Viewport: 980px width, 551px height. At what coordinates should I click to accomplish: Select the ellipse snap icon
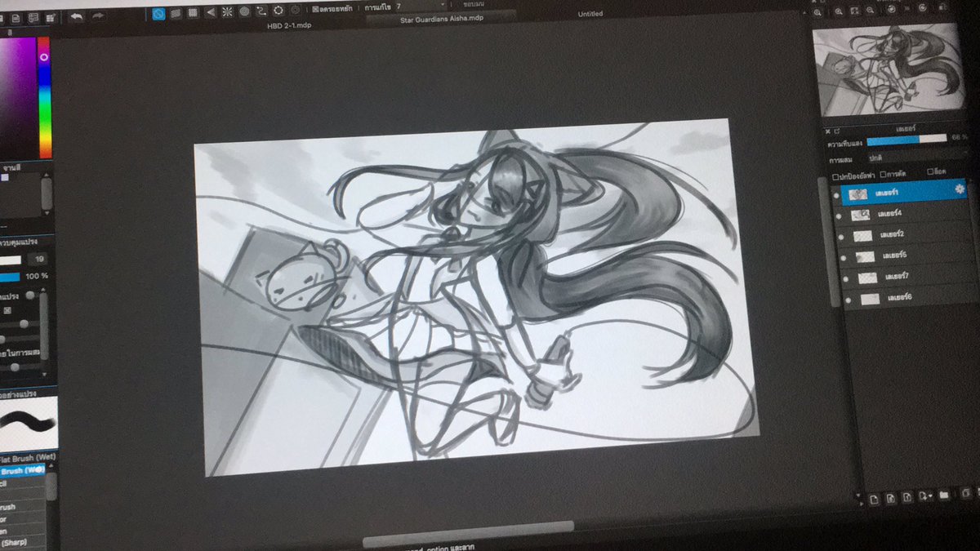coord(278,11)
